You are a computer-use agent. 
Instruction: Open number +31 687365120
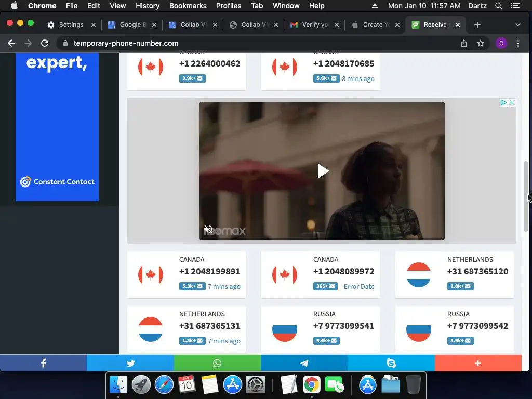478,271
